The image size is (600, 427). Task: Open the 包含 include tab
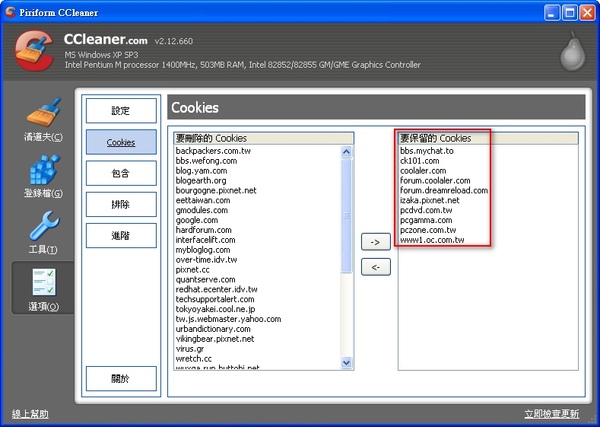click(121, 173)
